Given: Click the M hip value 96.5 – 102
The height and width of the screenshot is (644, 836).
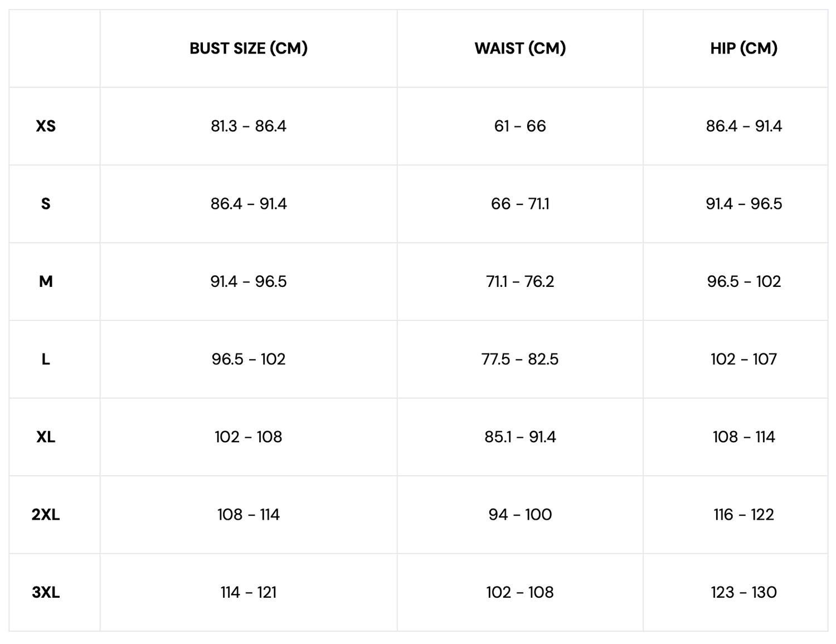Looking at the screenshot, I should [743, 281].
